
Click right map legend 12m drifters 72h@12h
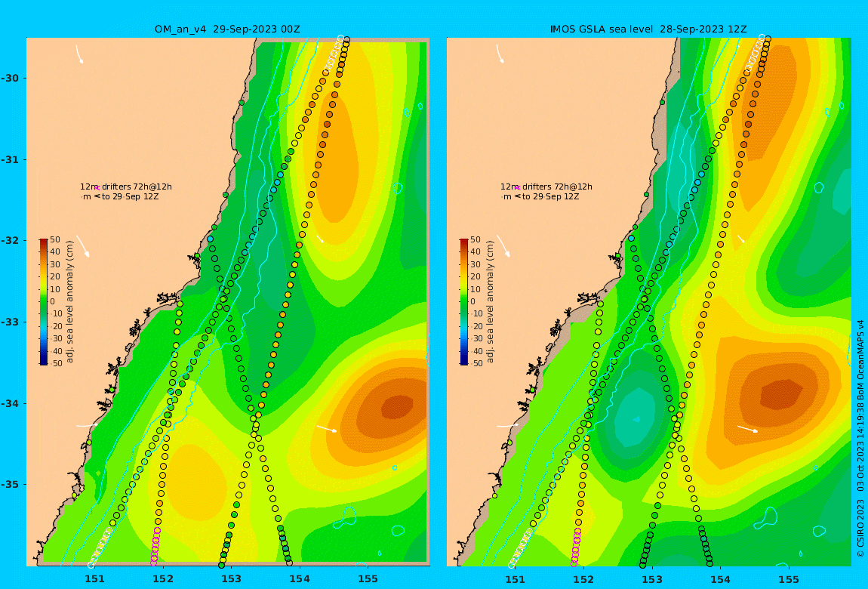pyautogui.click(x=546, y=187)
